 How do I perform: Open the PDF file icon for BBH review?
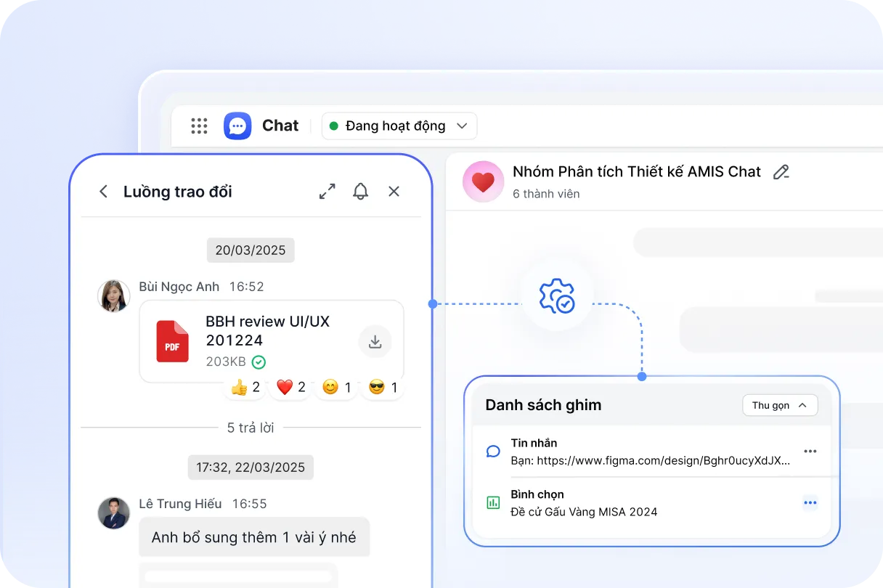tap(172, 341)
